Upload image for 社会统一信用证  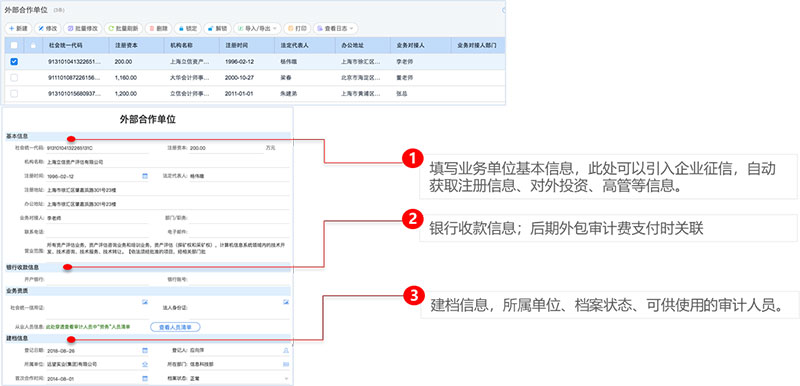145,302
